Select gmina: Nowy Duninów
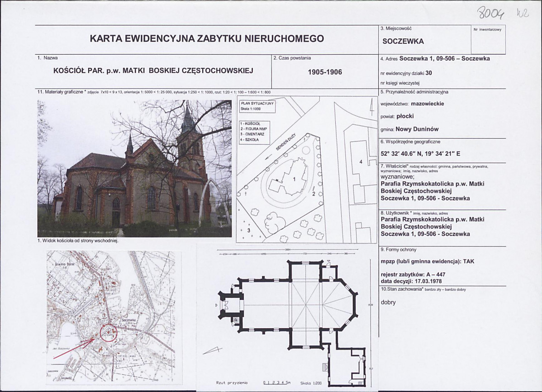The width and height of the screenshot is (542, 392). pyautogui.click(x=409, y=129)
